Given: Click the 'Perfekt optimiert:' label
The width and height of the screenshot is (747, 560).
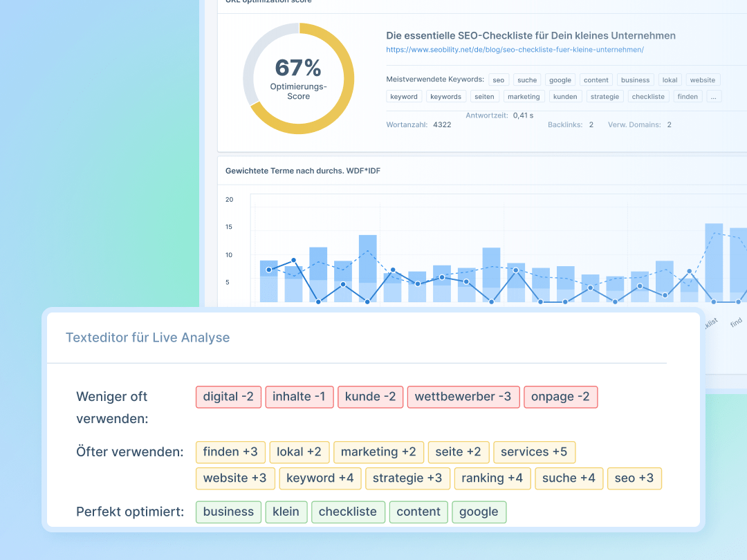Looking at the screenshot, I should tap(130, 512).
